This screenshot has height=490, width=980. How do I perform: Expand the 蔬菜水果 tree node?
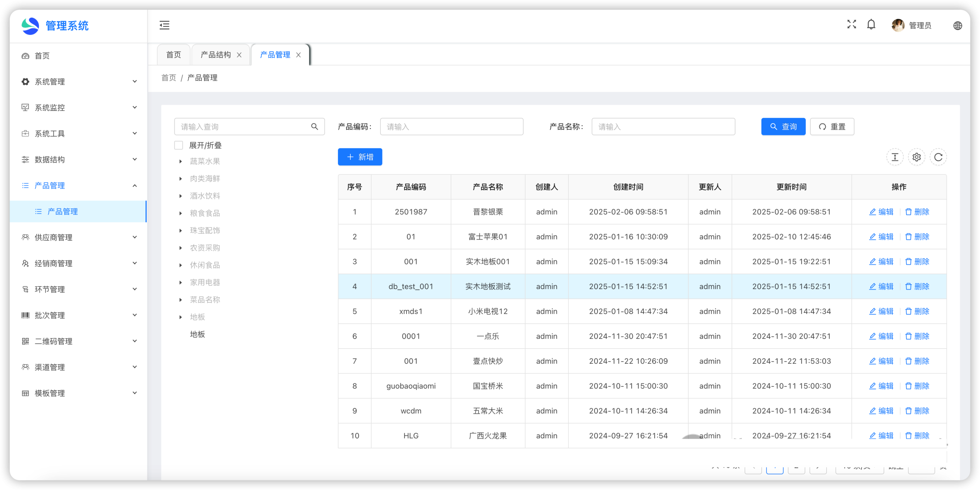[180, 161]
